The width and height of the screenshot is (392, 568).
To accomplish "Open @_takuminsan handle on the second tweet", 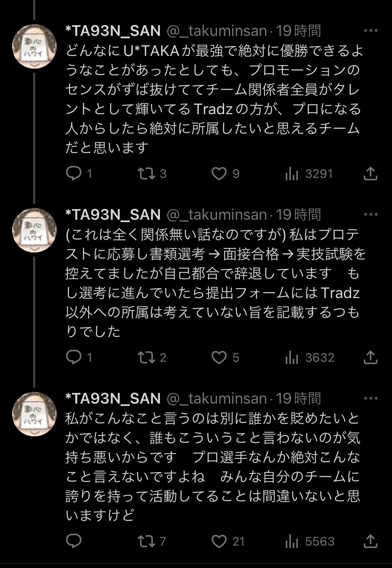I will click(x=216, y=215).
